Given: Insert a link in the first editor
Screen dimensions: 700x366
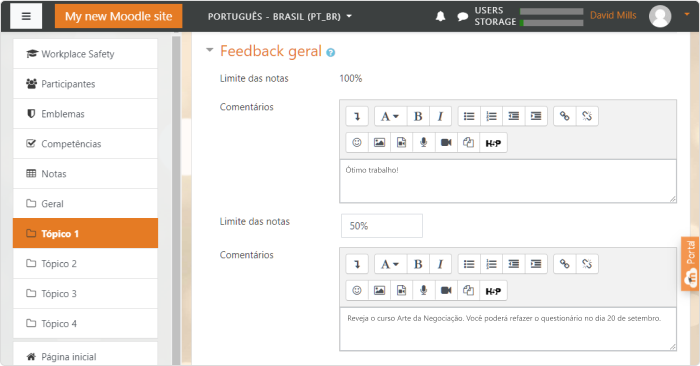Looking at the screenshot, I should tap(565, 116).
